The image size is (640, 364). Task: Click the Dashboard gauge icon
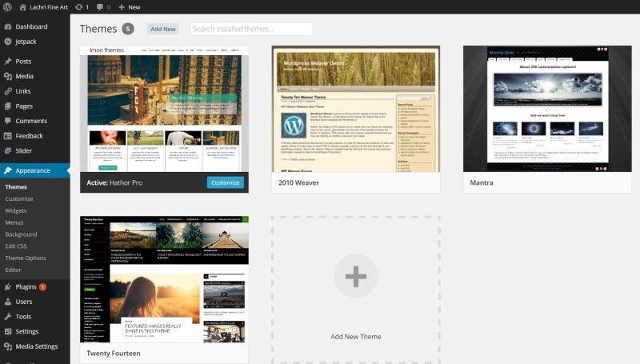point(8,26)
